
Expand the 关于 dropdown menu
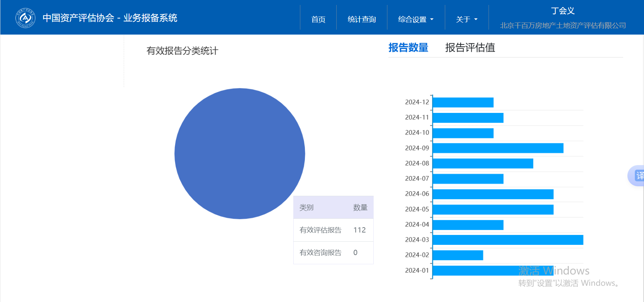pos(466,19)
